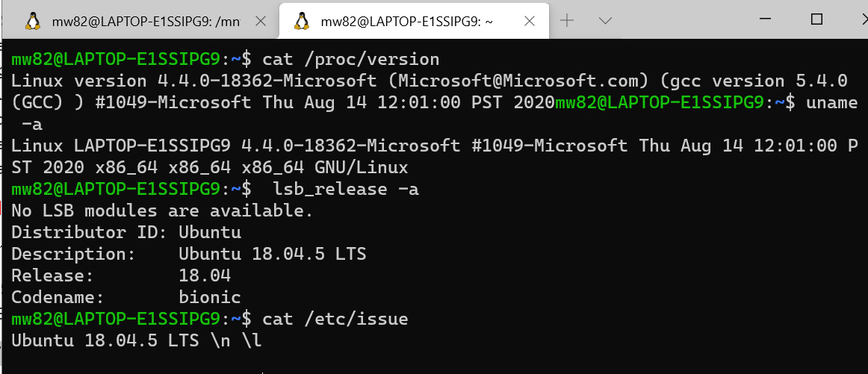Open a new tab with the plus icon

point(567,21)
